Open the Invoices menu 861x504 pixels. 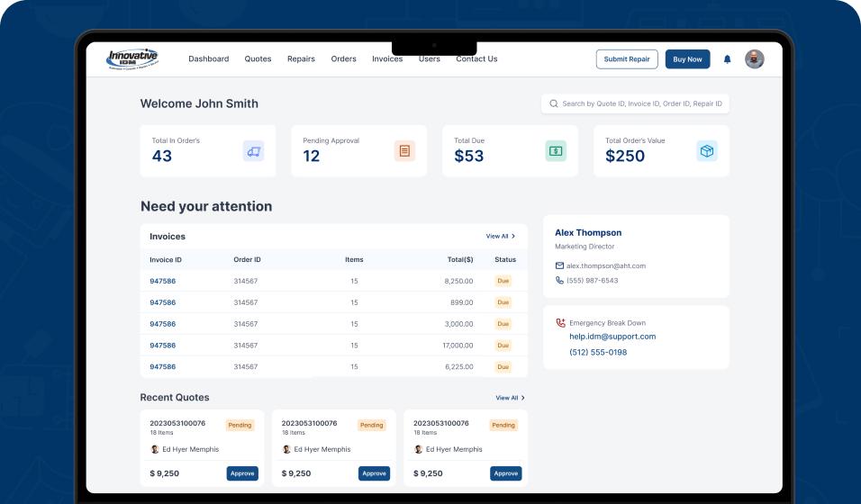pyautogui.click(x=387, y=58)
